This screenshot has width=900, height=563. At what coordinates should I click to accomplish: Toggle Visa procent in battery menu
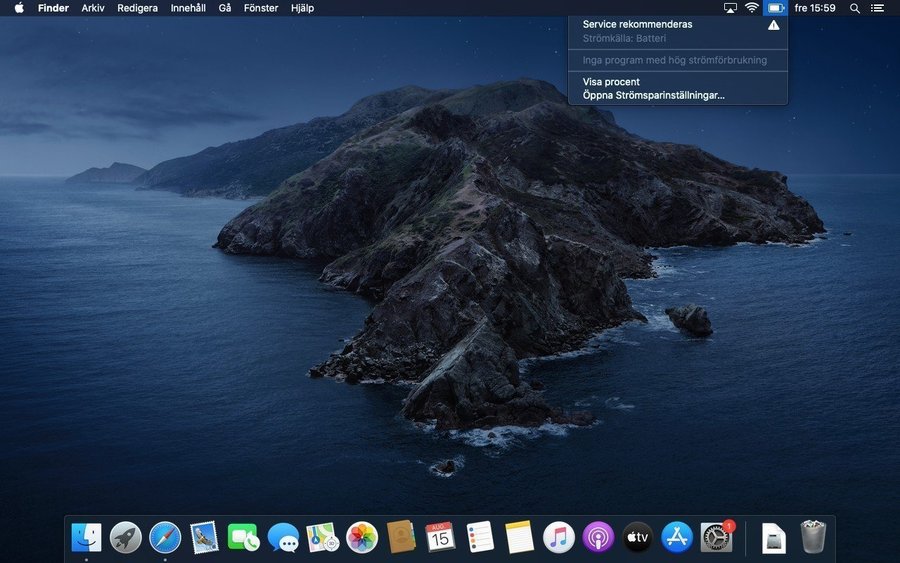pyautogui.click(x=611, y=82)
